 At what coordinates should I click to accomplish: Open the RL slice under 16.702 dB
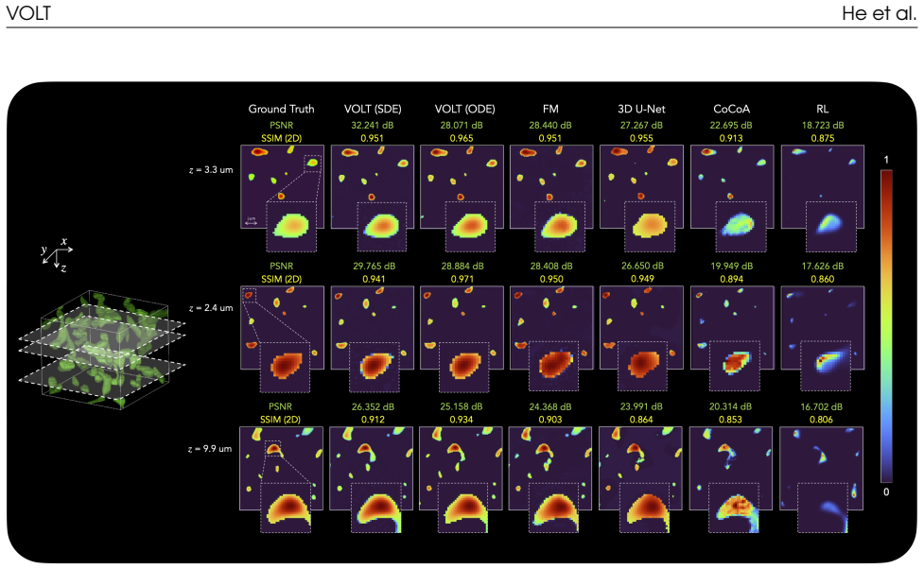pos(822,468)
